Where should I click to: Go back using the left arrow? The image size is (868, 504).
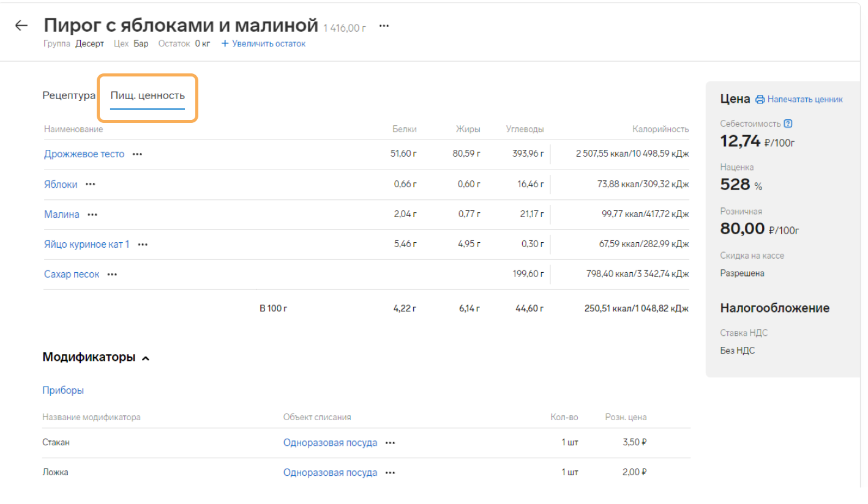[x=21, y=26]
